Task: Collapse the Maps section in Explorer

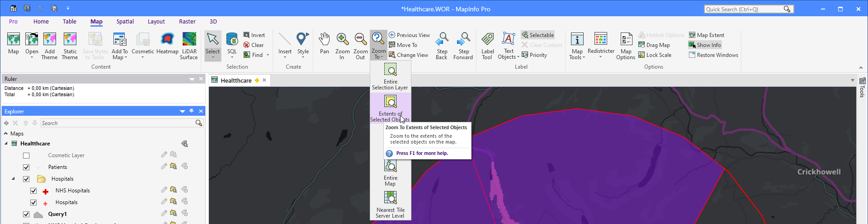Action: [6, 134]
